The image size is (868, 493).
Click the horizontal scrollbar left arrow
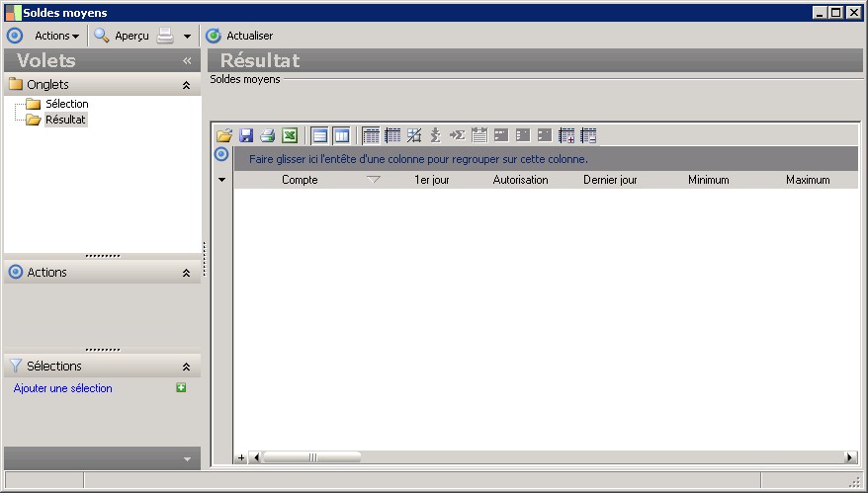255,457
